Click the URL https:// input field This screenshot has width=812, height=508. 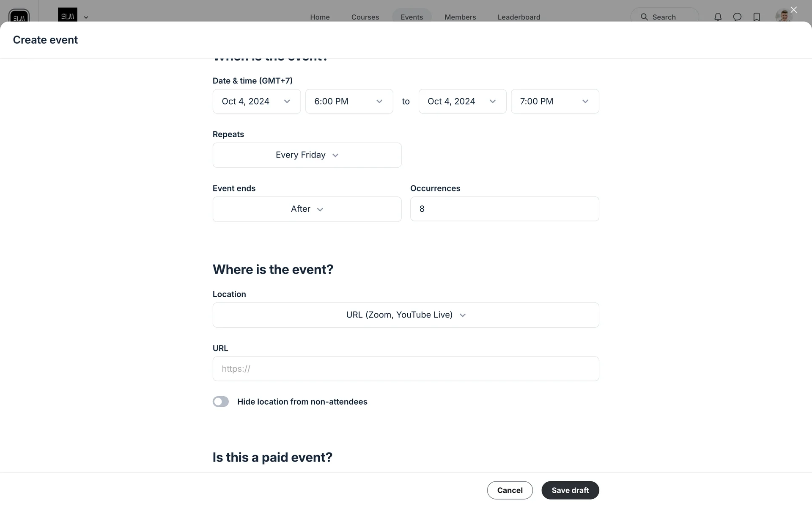[406, 369]
